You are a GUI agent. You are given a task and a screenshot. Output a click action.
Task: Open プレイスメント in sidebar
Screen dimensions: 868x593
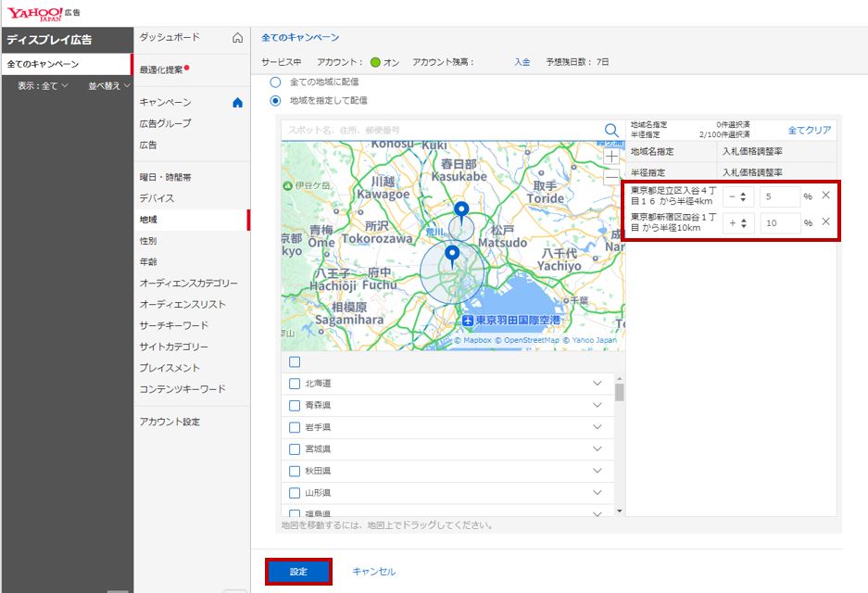(x=170, y=368)
